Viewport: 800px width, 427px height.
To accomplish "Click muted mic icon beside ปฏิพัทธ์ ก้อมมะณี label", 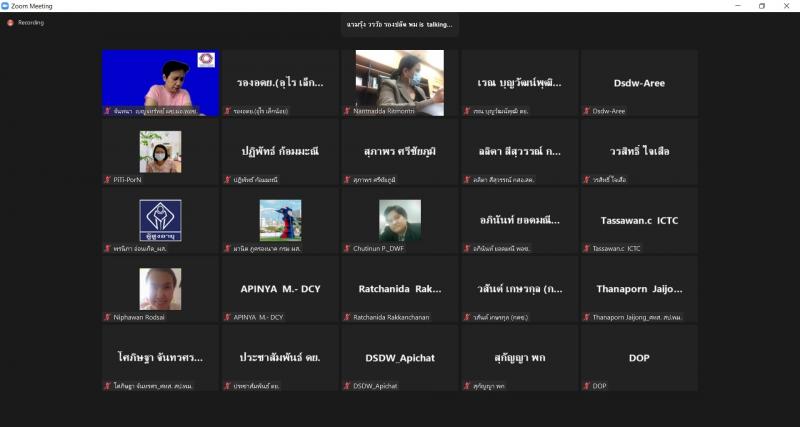I will [x=228, y=180].
